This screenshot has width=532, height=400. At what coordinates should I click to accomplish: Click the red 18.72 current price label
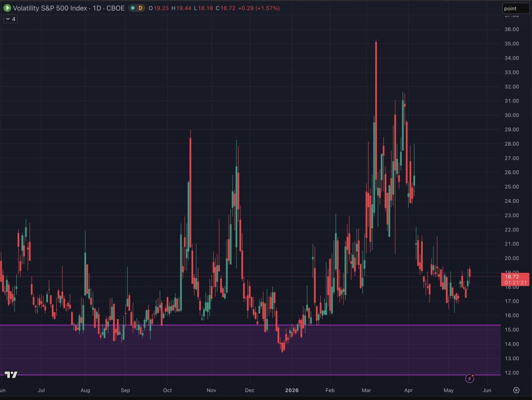coord(512,276)
